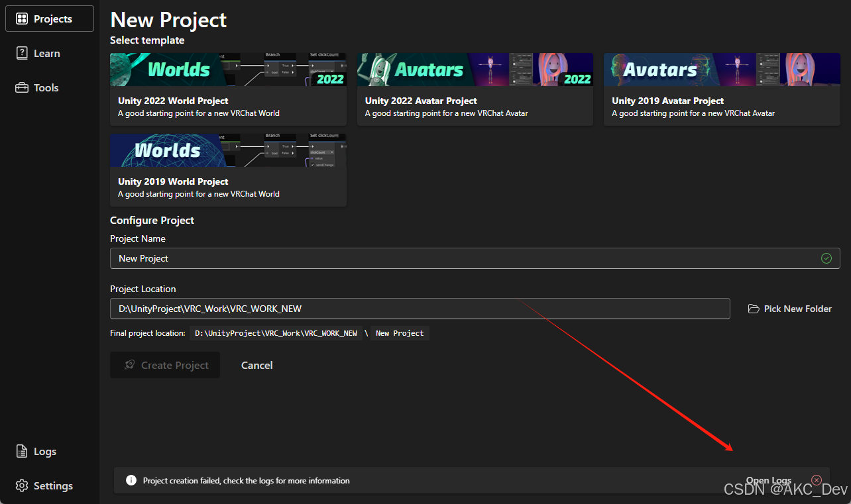
Task: Dismiss the project creation failed notification
Action: [x=817, y=480]
